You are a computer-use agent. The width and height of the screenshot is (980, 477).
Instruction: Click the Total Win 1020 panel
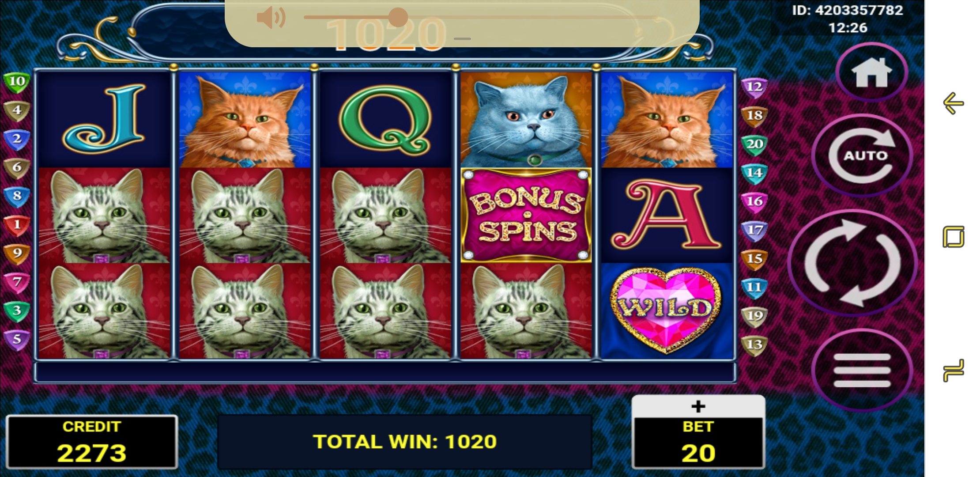click(405, 442)
